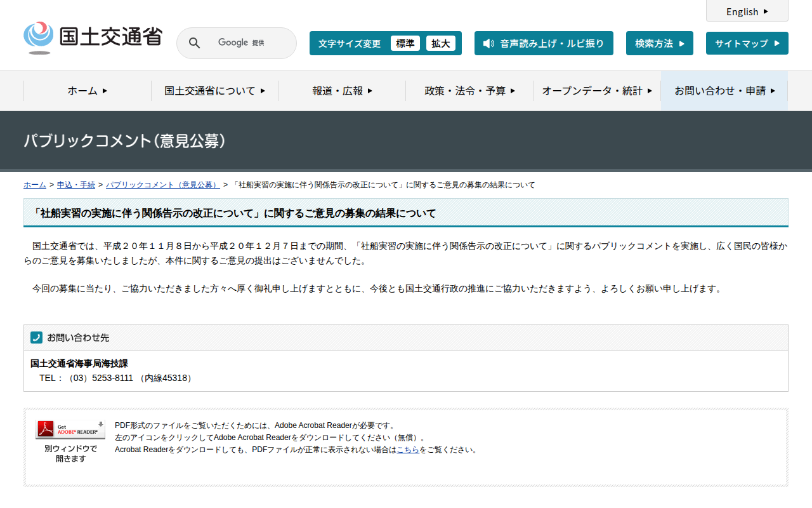The image size is (812, 508).
Task: Select 拡大 text size
Action: pyautogui.click(x=441, y=43)
